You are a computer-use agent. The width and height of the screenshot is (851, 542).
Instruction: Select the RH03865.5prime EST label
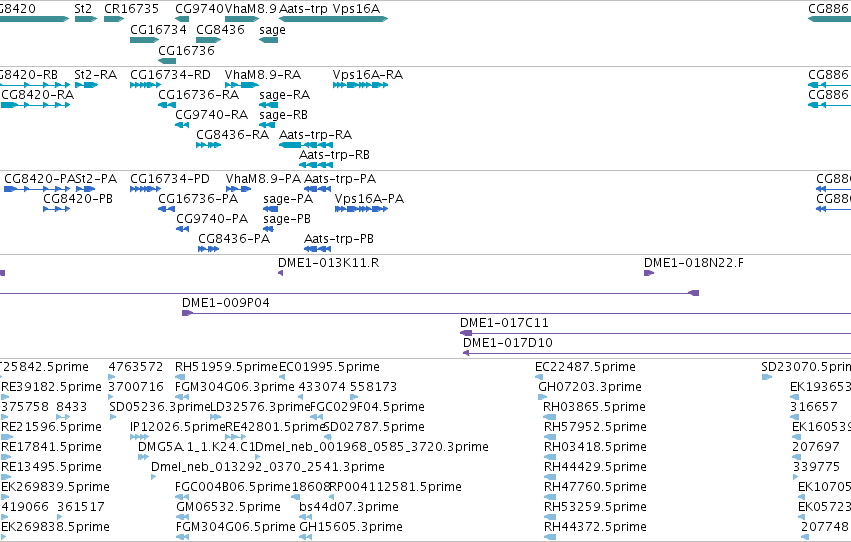click(x=594, y=407)
